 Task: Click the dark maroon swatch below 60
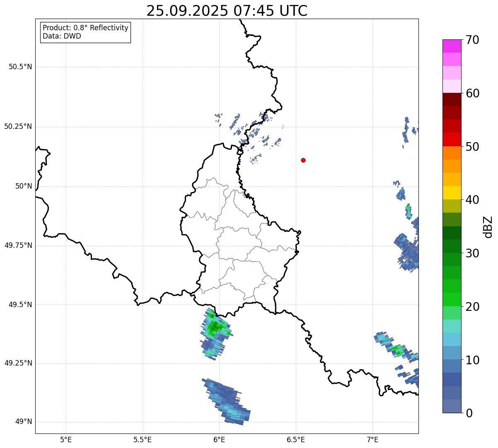pos(452,99)
